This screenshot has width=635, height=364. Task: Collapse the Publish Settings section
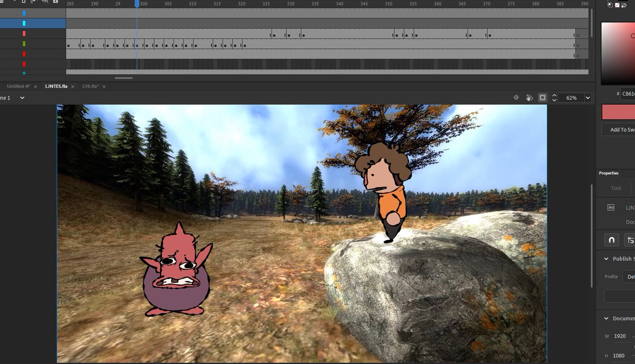[606, 259]
